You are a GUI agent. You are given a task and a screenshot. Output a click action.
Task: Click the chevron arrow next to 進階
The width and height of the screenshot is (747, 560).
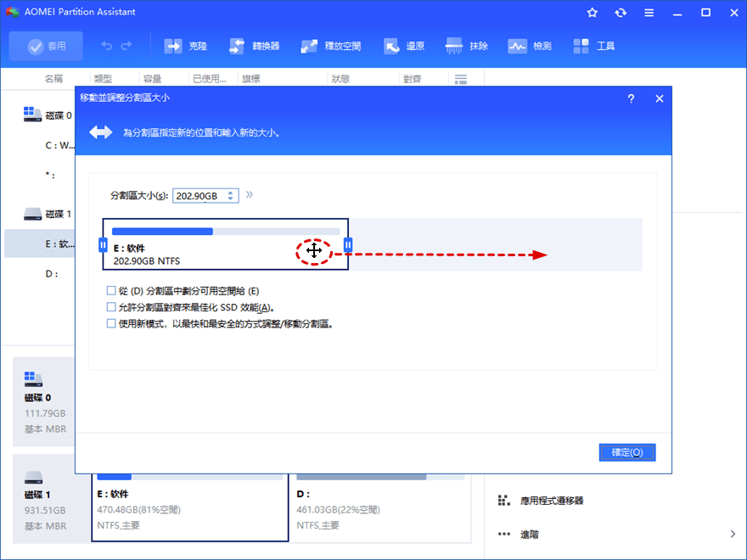coord(733,534)
